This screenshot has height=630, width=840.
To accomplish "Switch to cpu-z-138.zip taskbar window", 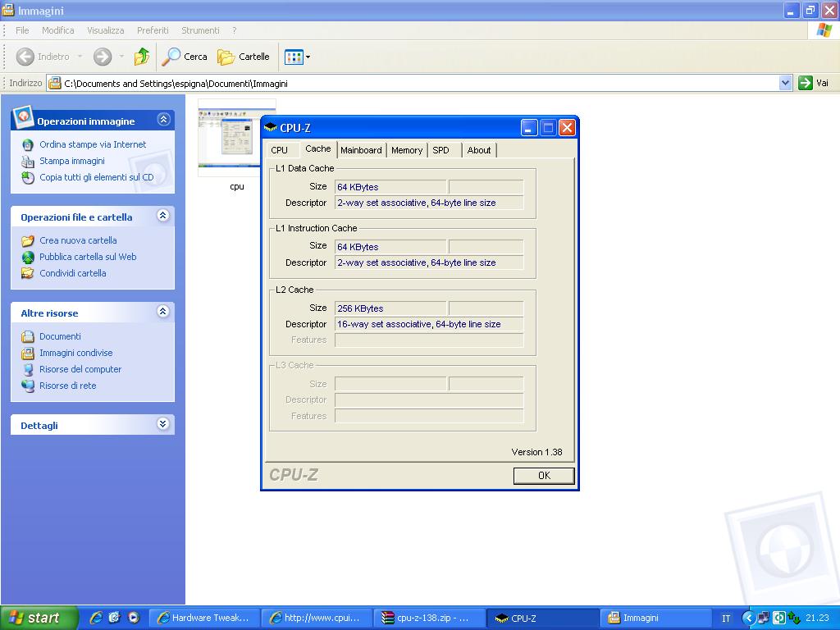I will click(x=430, y=619).
